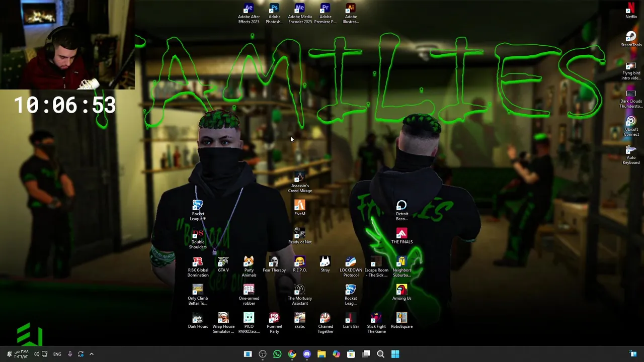Select the Flying bird intro video file
Image resolution: width=644 pixels, height=362 pixels.
tap(631, 70)
